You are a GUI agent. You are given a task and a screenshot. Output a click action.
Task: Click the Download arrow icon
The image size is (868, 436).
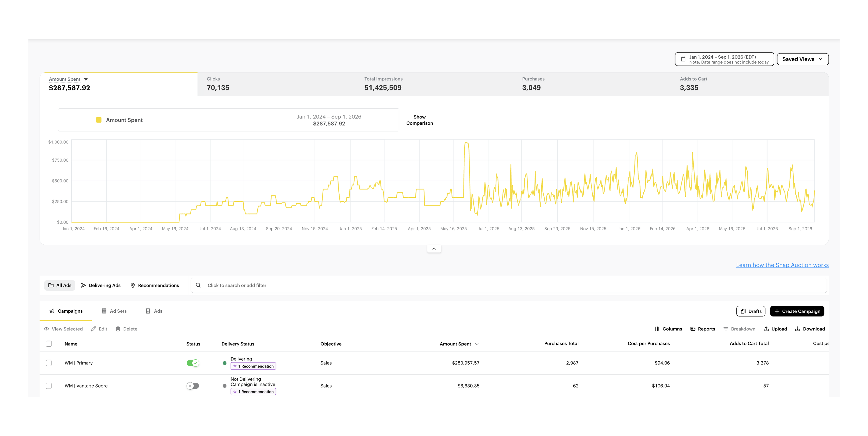tap(798, 329)
